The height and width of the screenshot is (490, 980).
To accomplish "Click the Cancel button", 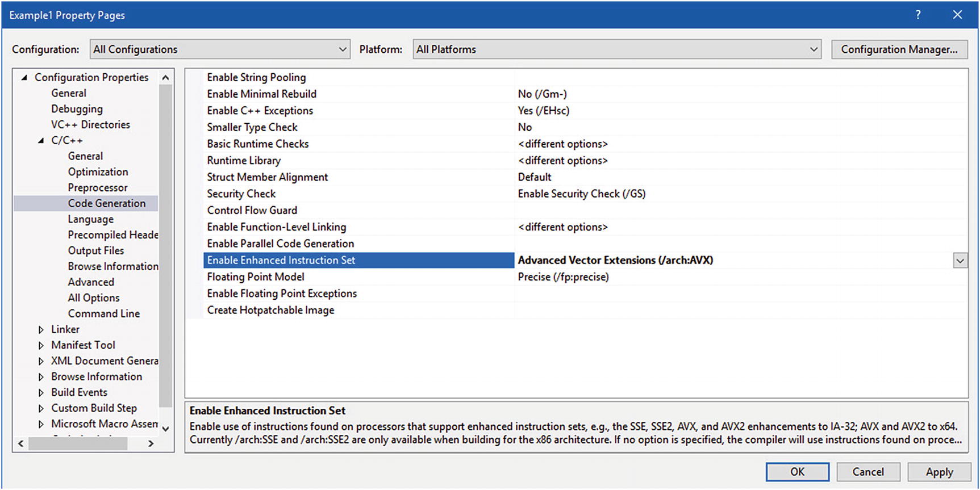I will 868,472.
